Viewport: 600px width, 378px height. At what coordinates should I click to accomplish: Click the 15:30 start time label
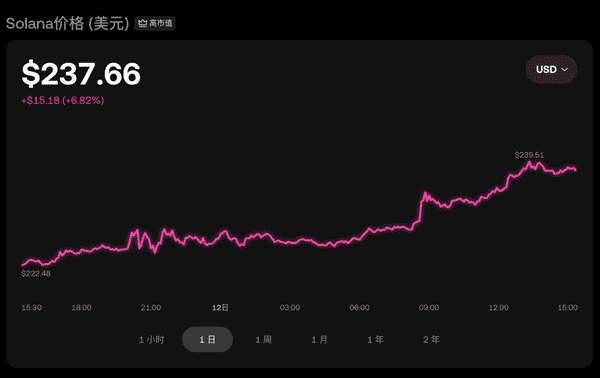(32, 308)
